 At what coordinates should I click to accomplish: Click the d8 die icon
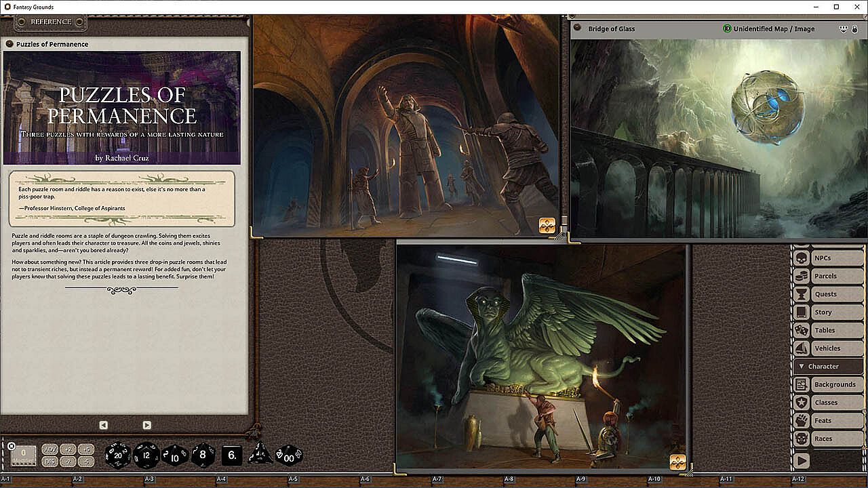point(203,455)
